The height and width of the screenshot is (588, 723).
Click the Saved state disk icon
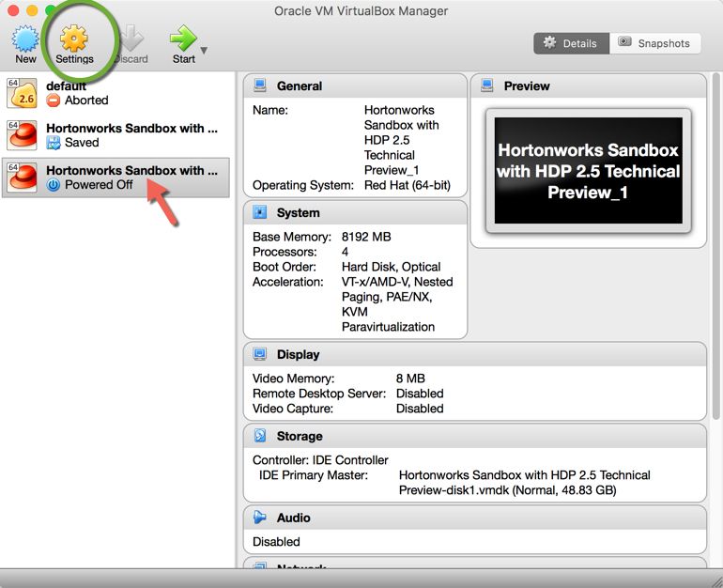click(x=54, y=143)
